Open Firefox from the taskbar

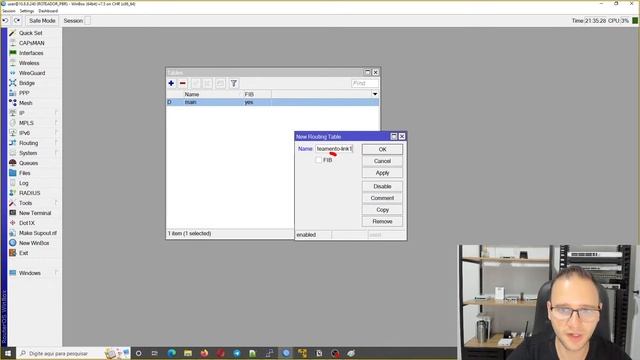click(204, 353)
